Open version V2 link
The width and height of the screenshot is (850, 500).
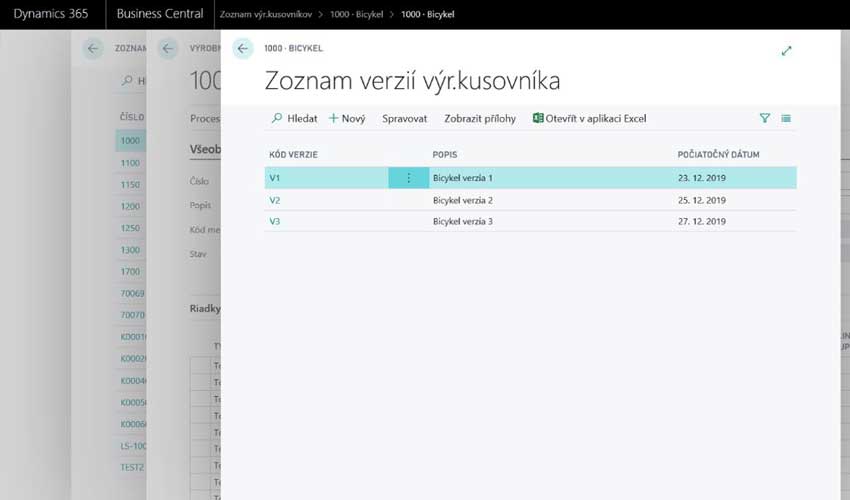(x=275, y=200)
